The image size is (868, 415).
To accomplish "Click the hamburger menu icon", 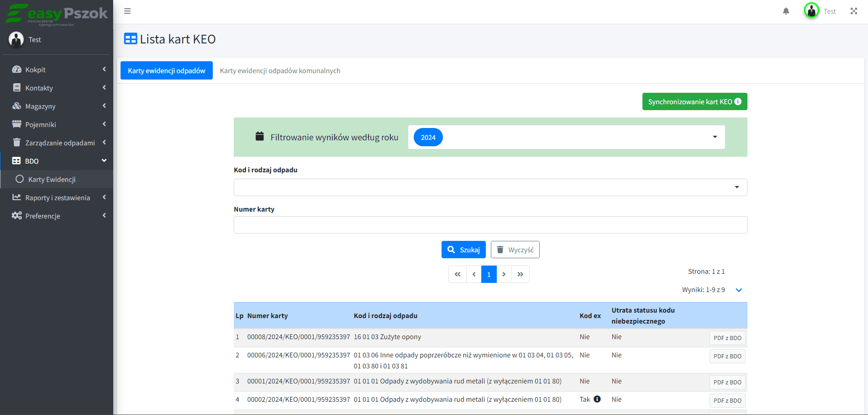I will [127, 11].
